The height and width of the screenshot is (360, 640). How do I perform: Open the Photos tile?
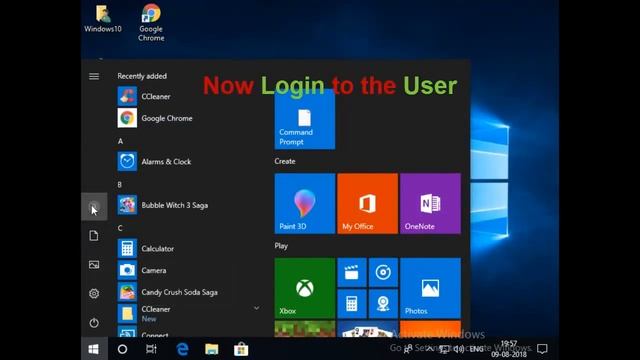(x=430, y=288)
